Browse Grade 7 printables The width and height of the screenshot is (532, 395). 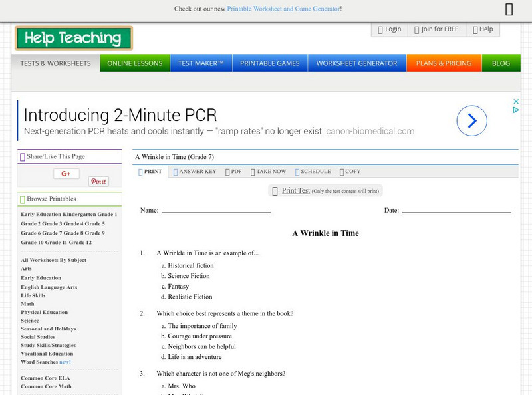[x=52, y=233]
